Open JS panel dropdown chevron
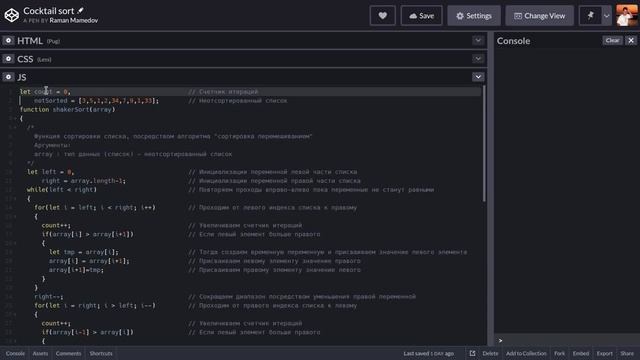Viewport: 640px width, 360px height. [x=478, y=77]
